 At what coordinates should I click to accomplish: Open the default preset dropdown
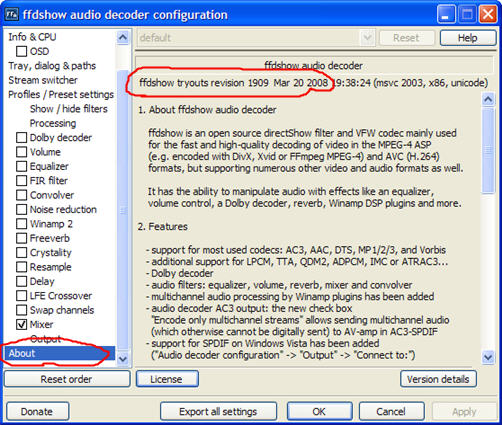point(367,37)
